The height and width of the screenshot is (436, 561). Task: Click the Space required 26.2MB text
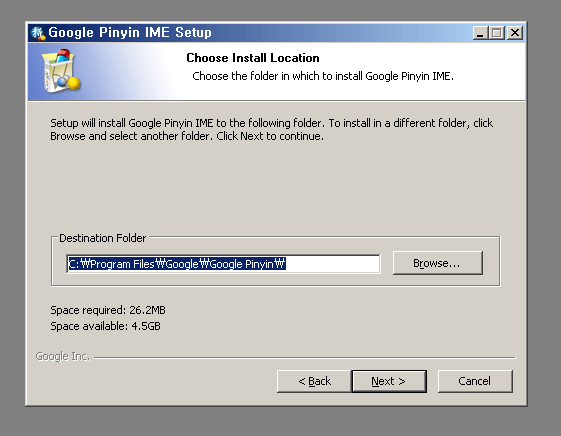click(x=108, y=310)
